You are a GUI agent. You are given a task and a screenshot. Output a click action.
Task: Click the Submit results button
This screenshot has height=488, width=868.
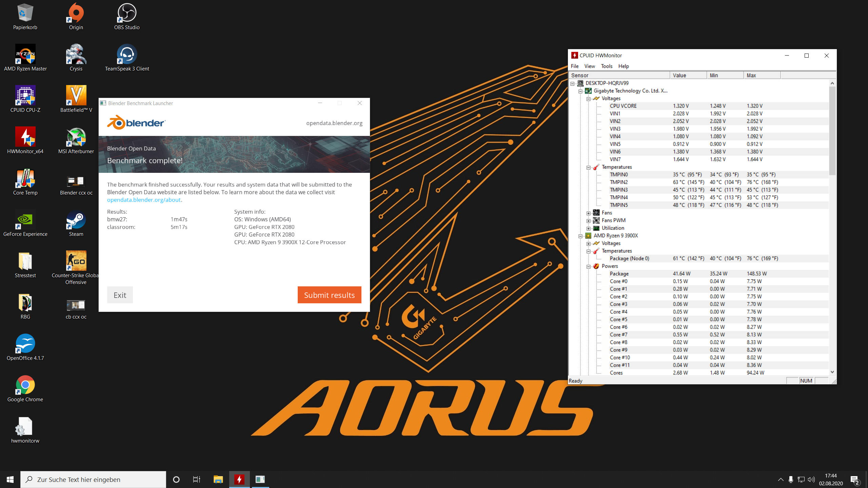click(329, 295)
